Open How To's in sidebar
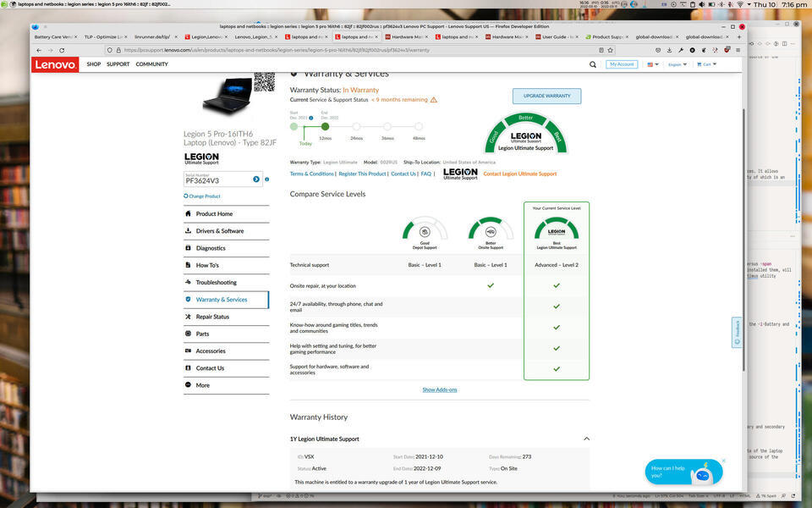812x508 pixels. click(227, 265)
